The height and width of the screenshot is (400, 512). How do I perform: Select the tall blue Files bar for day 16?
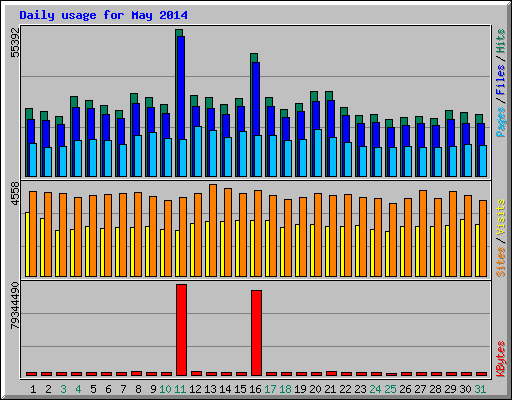pyautogui.click(x=256, y=99)
